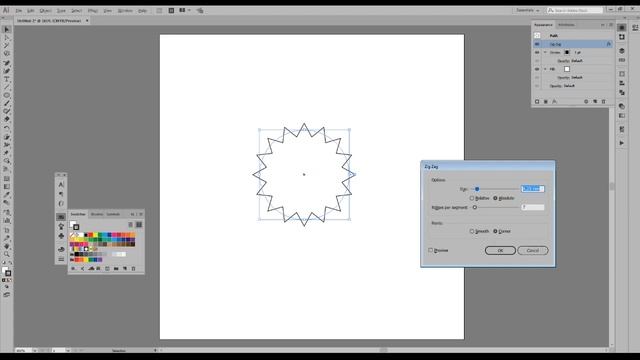This screenshot has width=640, height=360.
Task: Toggle visibility of Fill attribute
Action: pyautogui.click(x=537, y=69)
